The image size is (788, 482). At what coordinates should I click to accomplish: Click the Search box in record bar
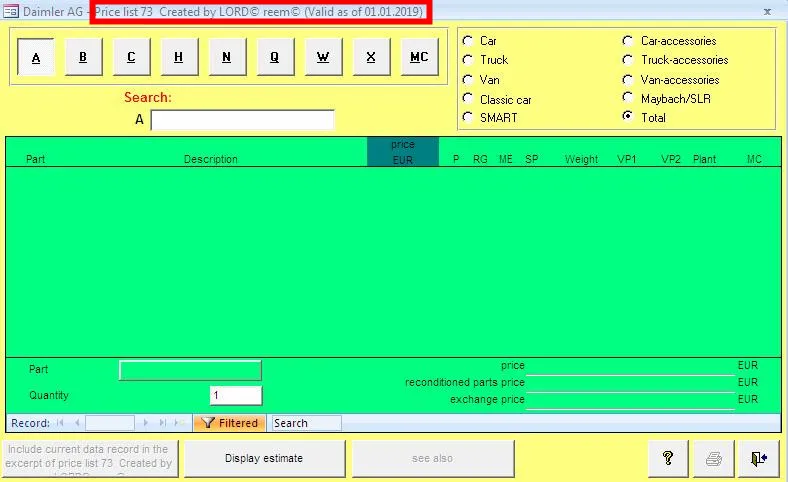click(307, 423)
